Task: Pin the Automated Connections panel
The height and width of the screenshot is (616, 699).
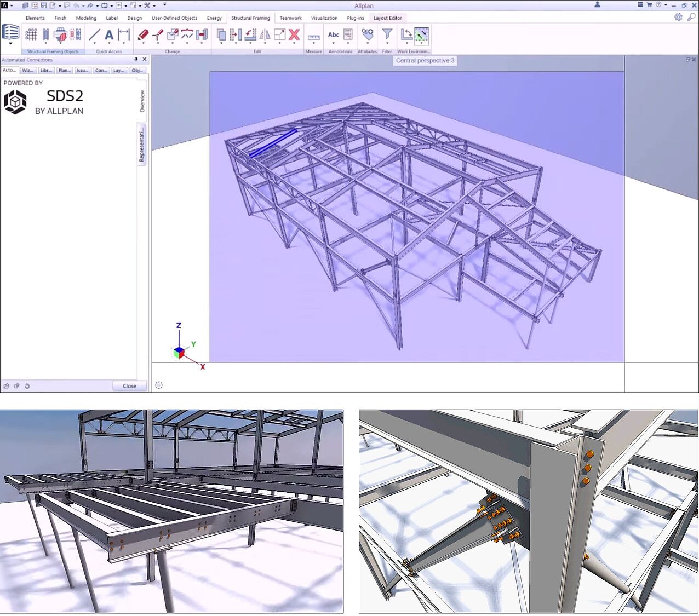Action: tap(136, 60)
